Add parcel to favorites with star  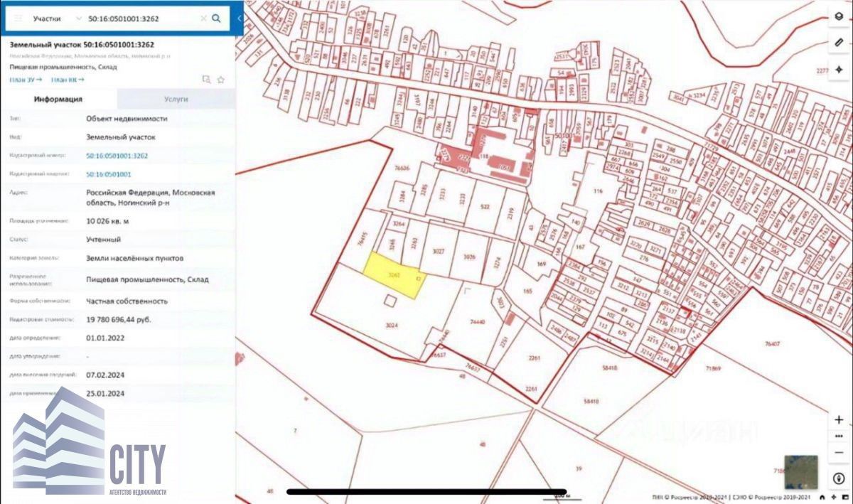(x=220, y=80)
